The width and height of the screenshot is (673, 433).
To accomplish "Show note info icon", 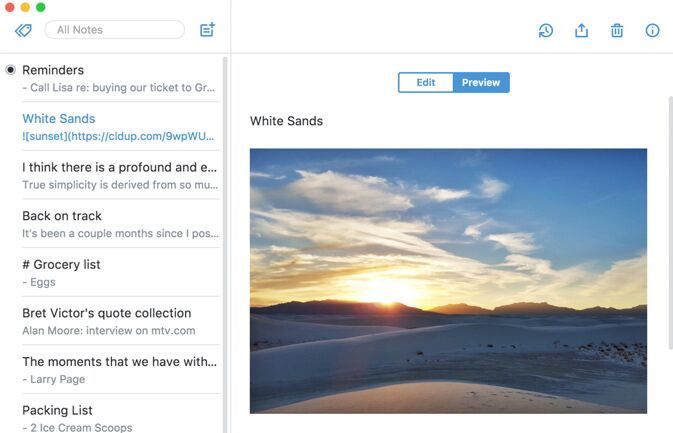I will tap(652, 30).
